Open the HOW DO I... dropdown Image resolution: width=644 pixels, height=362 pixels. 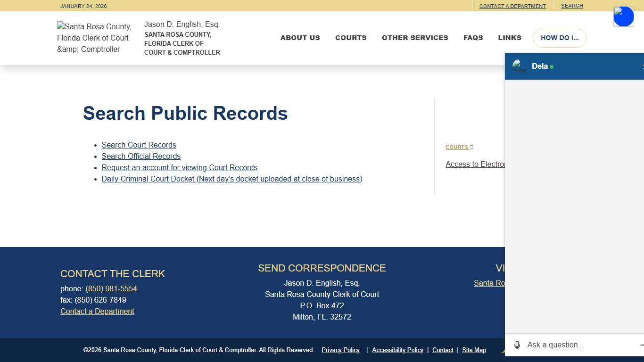[560, 38]
